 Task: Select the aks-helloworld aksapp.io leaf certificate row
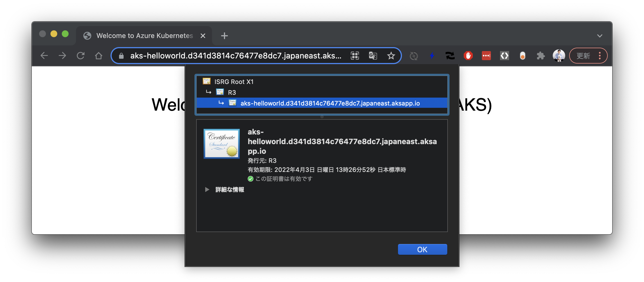pyautogui.click(x=322, y=103)
